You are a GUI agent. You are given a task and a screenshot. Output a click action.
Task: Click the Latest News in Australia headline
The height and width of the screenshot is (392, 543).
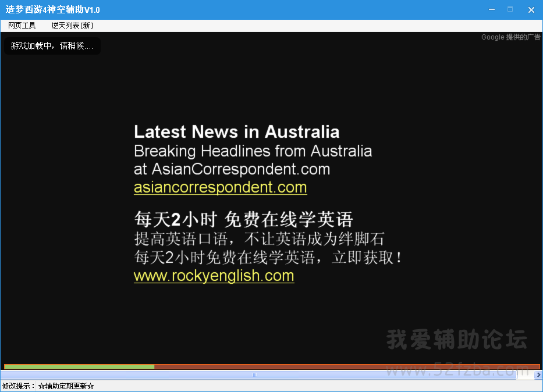(236, 132)
